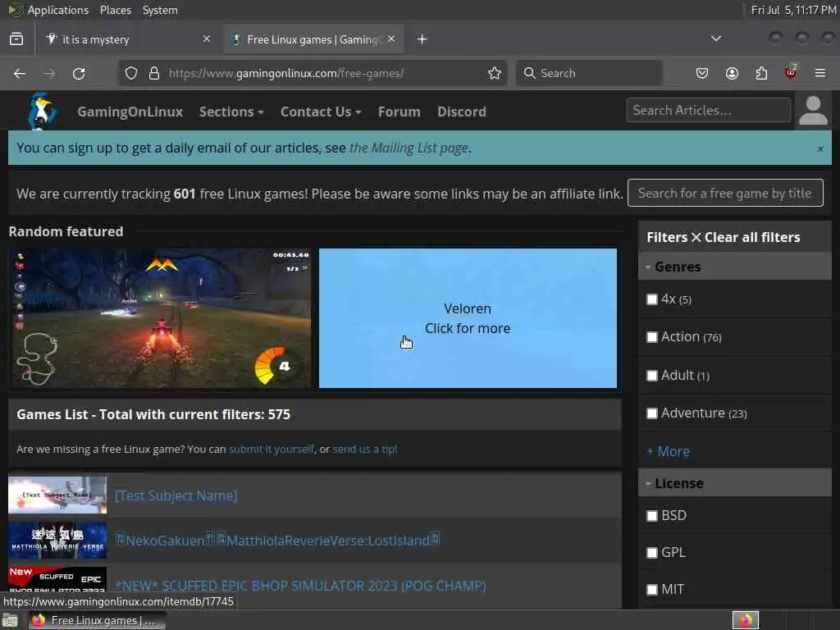840x630 pixels.
Task: Click the GamingOnLinux penguin logo
Action: tap(42, 111)
